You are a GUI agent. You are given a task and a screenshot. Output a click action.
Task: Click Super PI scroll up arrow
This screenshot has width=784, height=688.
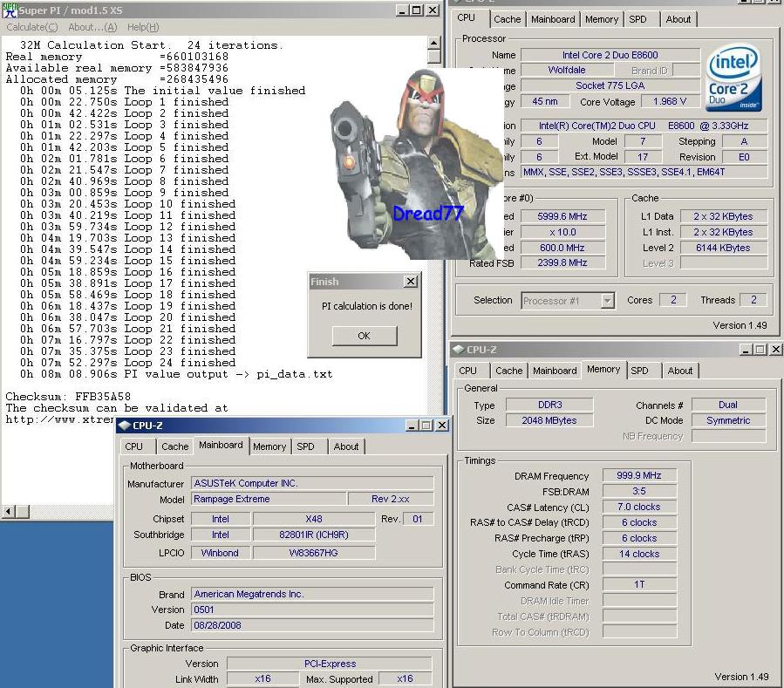coord(433,43)
